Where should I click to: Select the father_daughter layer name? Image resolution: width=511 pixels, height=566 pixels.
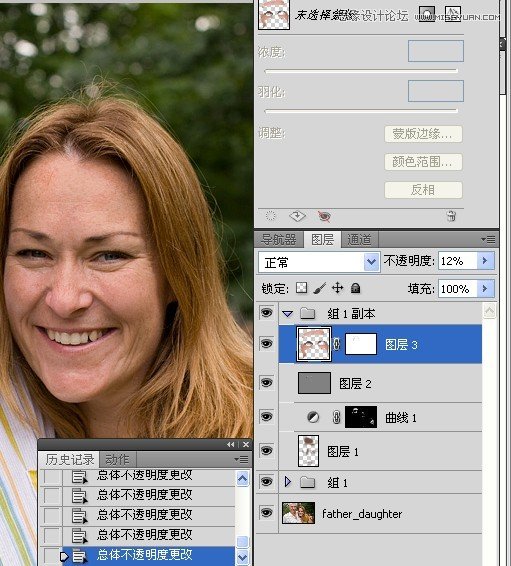362,513
